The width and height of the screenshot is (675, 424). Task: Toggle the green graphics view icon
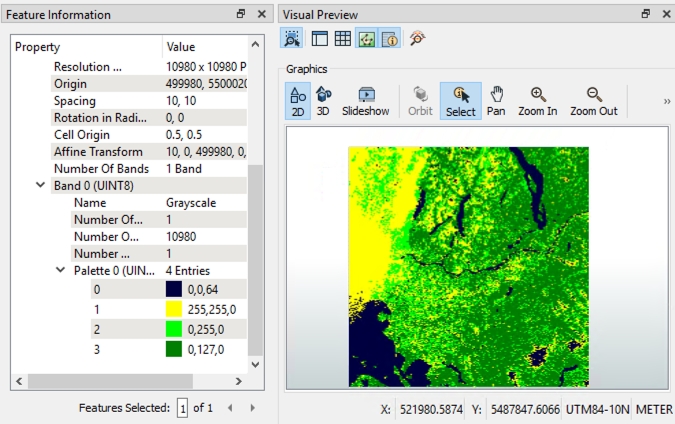pos(367,39)
